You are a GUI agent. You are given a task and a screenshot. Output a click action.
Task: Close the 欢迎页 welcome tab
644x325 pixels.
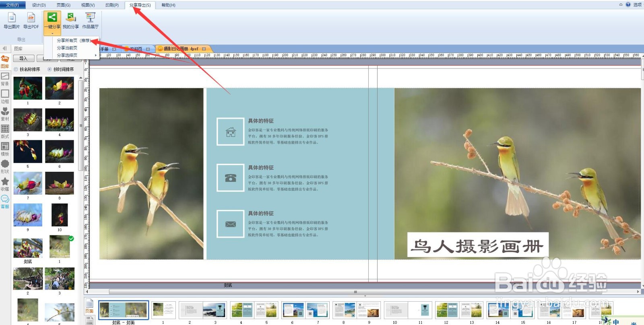tap(148, 49)
